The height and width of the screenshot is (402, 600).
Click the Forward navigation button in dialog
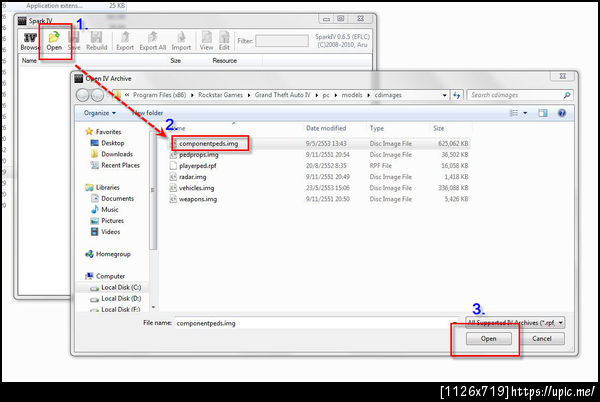(x=98, y=95)
